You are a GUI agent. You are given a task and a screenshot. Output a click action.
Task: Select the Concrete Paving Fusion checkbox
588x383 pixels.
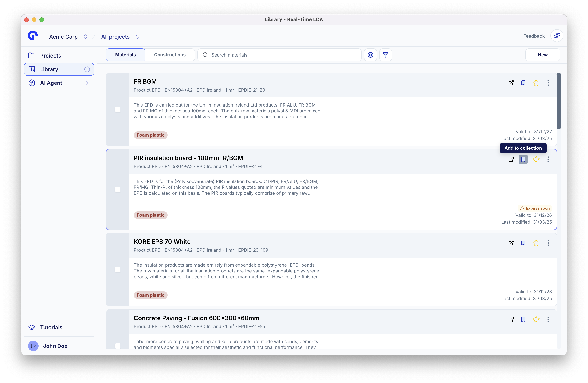pyautogui.click(x=118, y=346)
